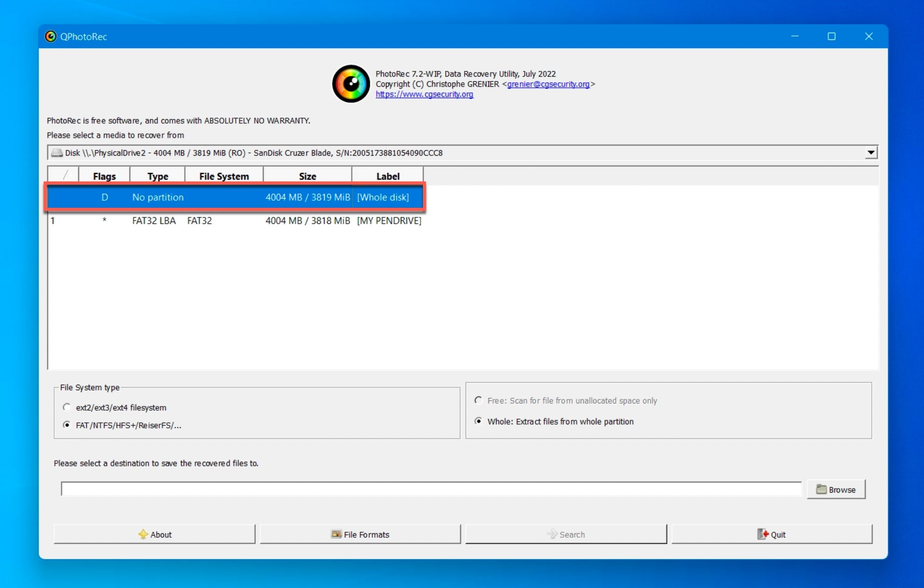Open the media selection dropdown arrow
924x588 pixels.
[x=871, y=153]
